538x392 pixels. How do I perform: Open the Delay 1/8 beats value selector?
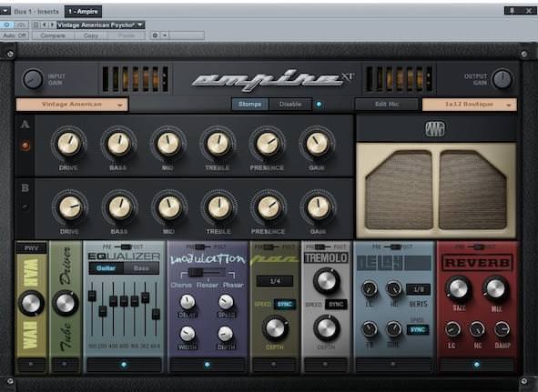tap(418, 289)
